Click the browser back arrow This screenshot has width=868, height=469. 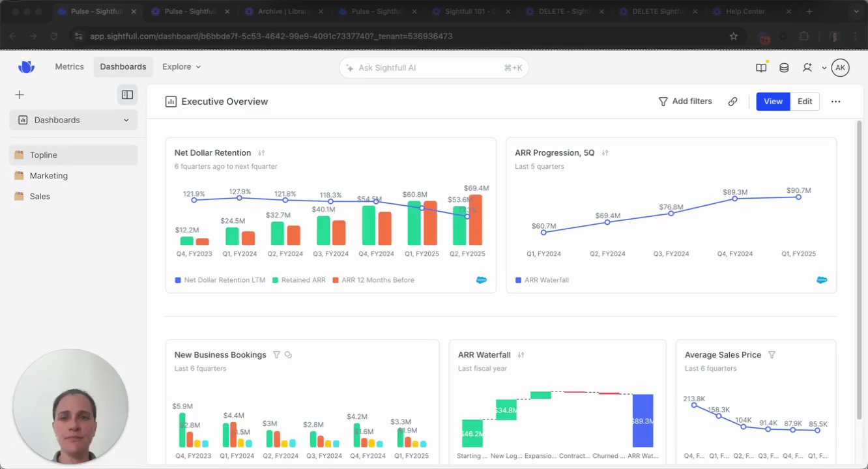(x=13, y=36)
